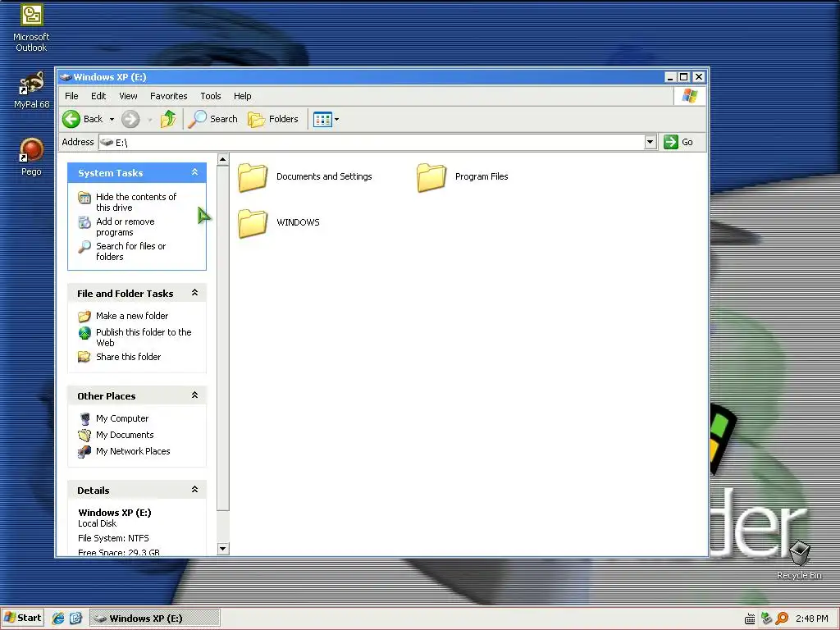The width and height of the screenshot is (840, 630).
Task: Open the View menu
Action: [x=128, y=96]
